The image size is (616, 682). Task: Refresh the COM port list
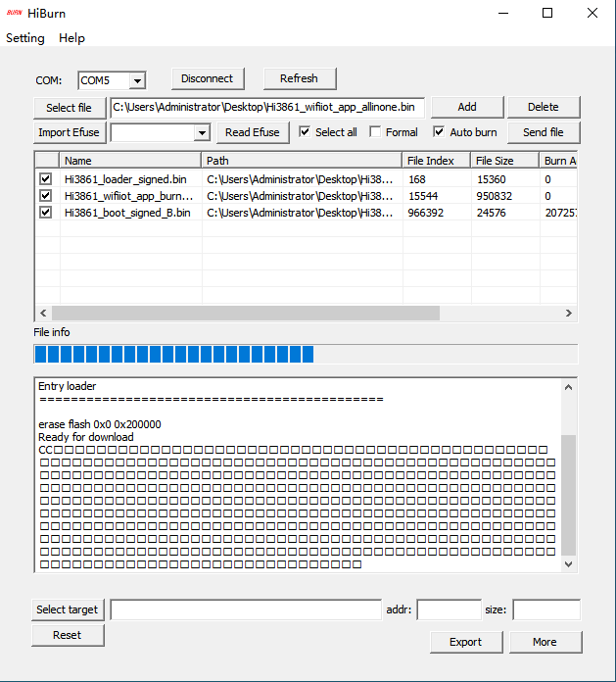pyautogui.click(x=300, y=78)
